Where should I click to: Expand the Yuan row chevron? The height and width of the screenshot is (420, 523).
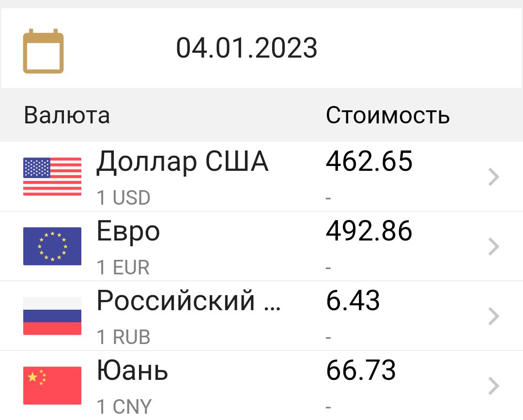click(x=493, y=386)
